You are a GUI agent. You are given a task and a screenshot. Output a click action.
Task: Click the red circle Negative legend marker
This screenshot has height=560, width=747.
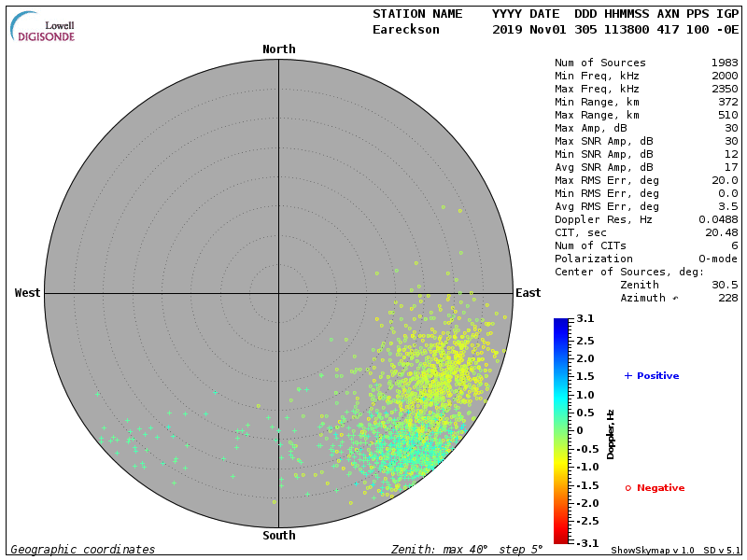point(628,488)
